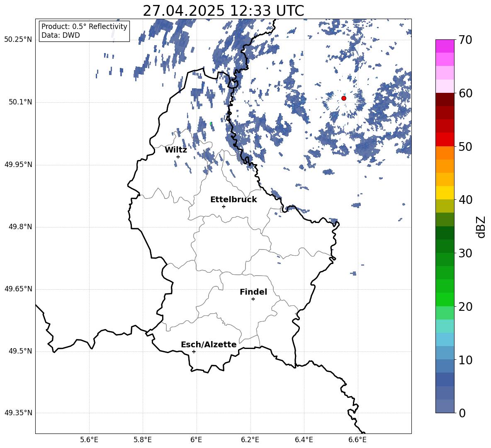Click the turquoise colorbar segment near 16
This screenshot has width=491, height=448.
click(x=445, y=326)
